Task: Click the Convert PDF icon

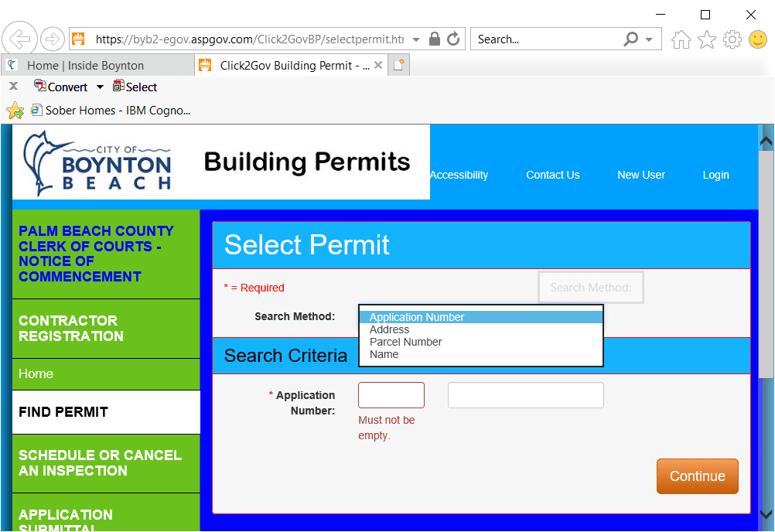Action: [x=42, y=87]
